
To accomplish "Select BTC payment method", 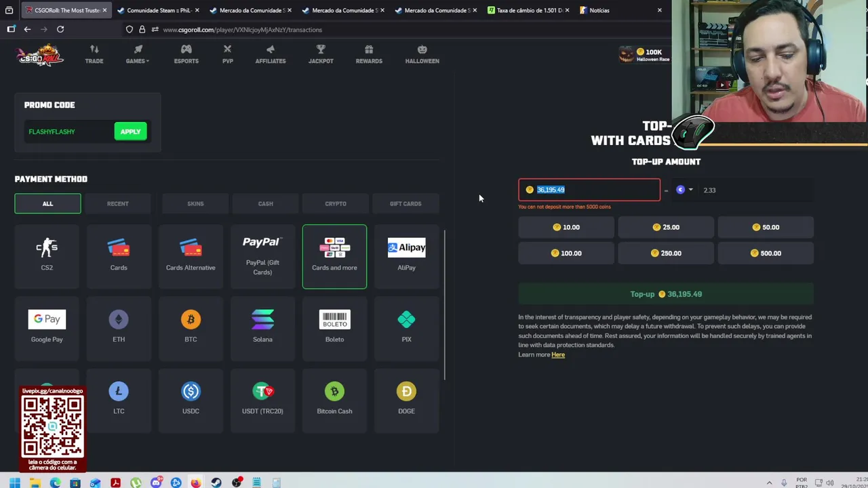I will [x=191, y=328].
